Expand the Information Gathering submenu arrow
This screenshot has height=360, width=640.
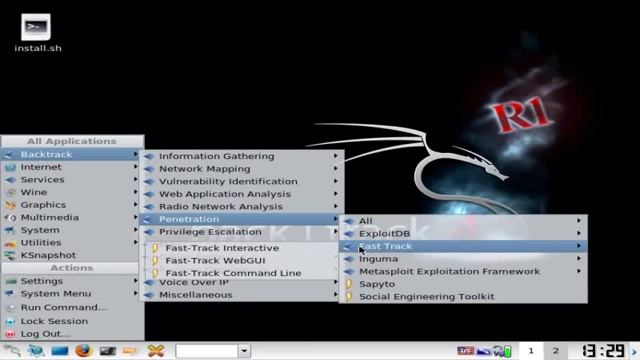pos(336,156)
